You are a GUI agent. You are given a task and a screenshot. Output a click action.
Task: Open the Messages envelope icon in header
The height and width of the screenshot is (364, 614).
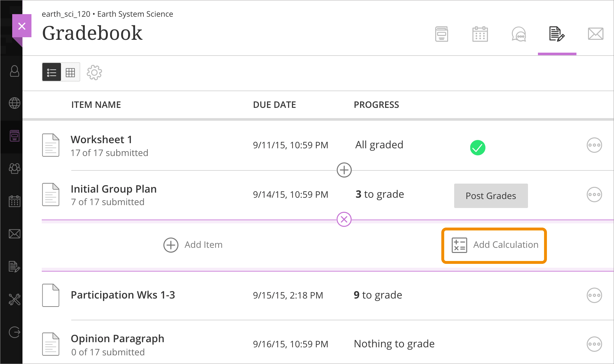click(596, 34)
